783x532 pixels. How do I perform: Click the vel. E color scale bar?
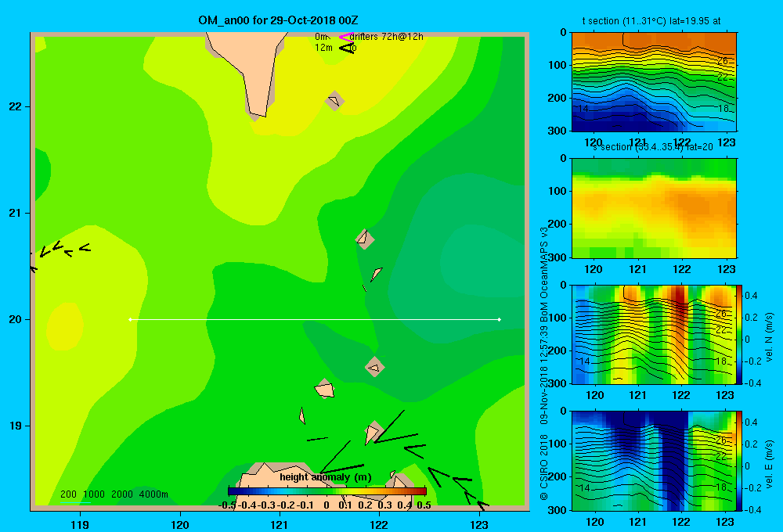[740, 461]
